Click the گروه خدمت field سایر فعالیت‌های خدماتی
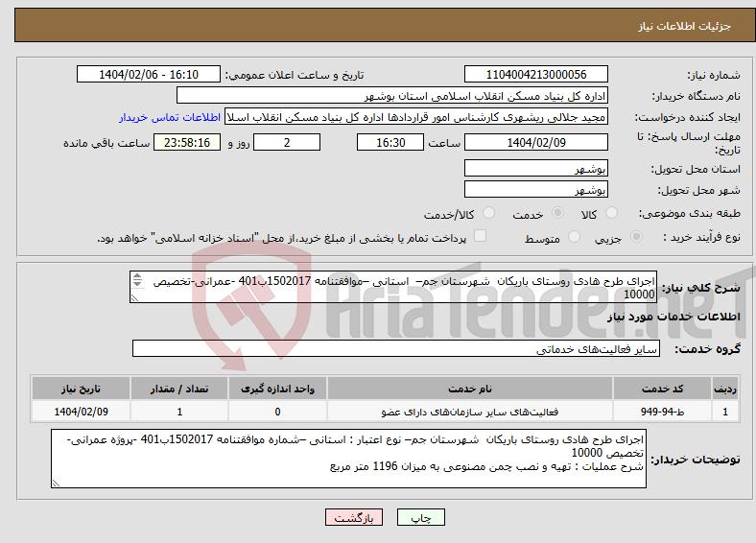The image size is (756, 543). (x=396, y=348)
